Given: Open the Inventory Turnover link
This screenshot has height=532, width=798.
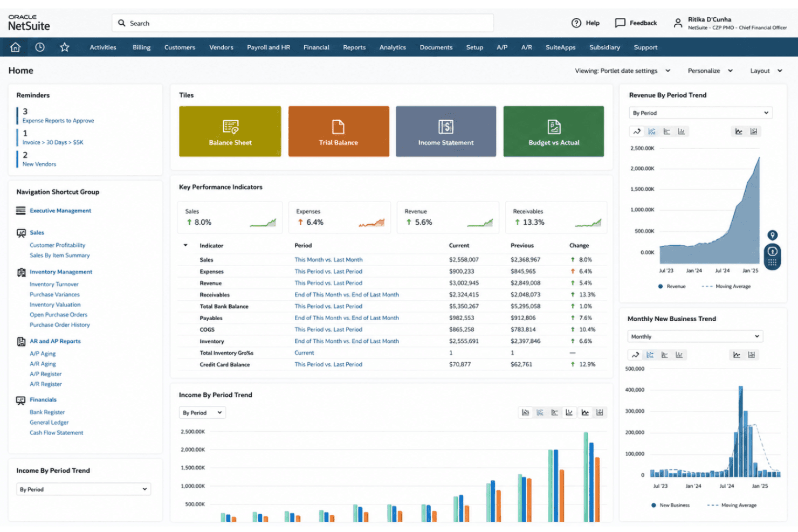Looking at the screenshot, I should (x=54, y=284).
